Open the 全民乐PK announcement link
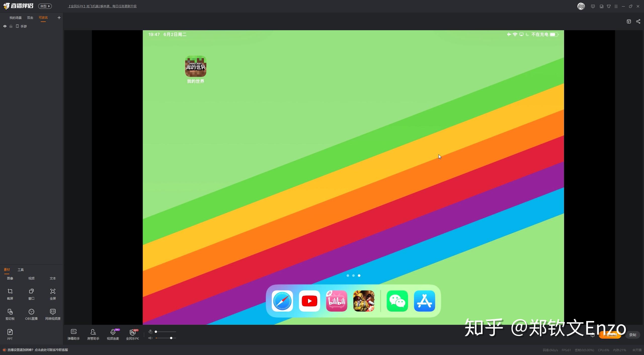The height and width of the screenshot is (355, 644). [102, 6]
